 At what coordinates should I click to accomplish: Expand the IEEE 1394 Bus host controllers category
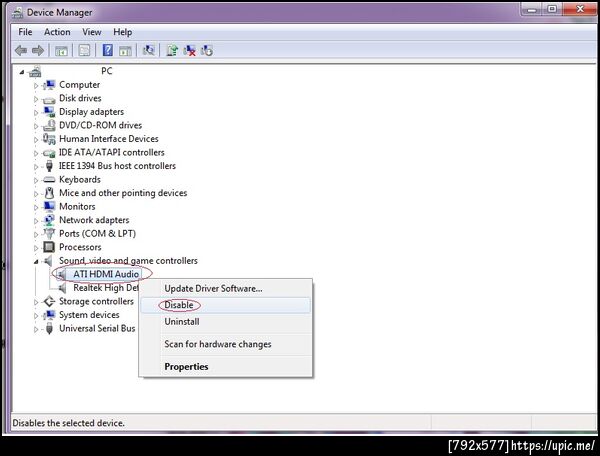(36, 166)
